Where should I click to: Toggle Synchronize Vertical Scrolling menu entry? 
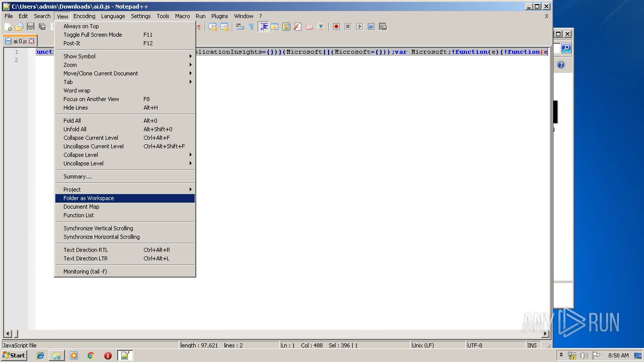tap(125, 228)
